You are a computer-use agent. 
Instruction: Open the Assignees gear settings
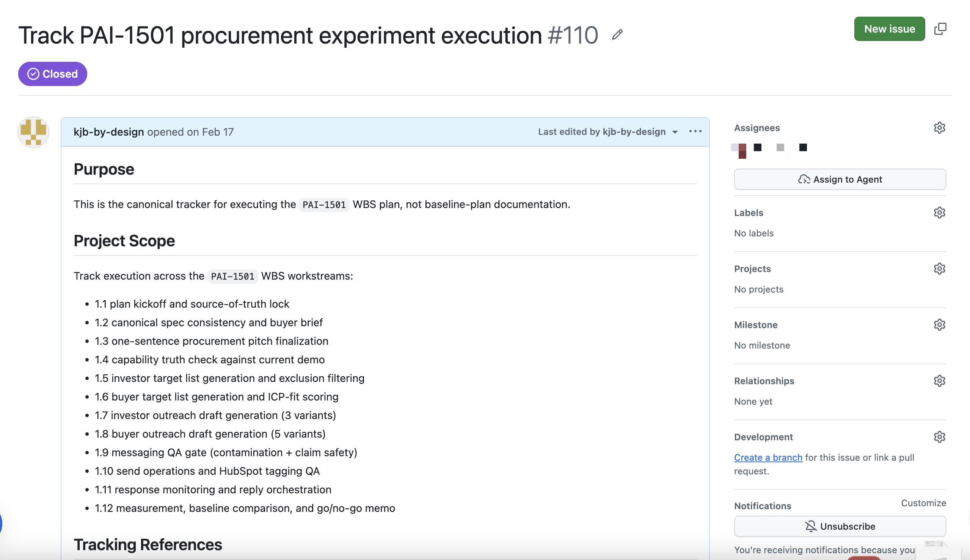(939, 128)
